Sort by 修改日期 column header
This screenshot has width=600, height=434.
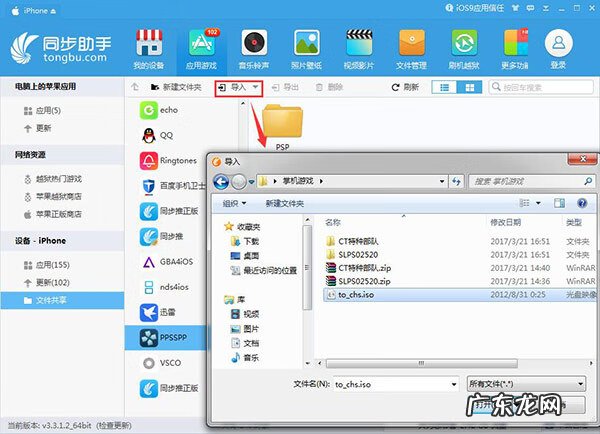506,222
